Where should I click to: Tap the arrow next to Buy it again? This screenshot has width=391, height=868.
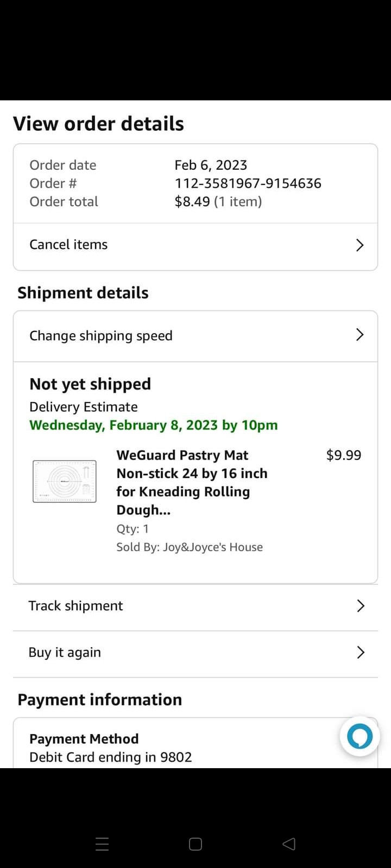(x=360, y=652)
